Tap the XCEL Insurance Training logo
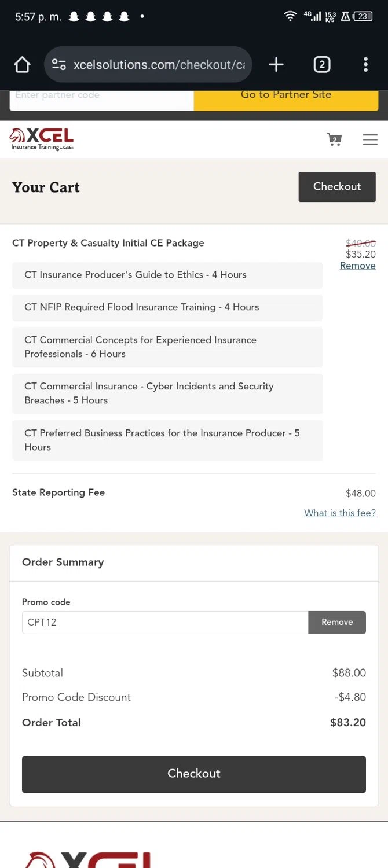The image size is (388, 868). click(42, 139)
